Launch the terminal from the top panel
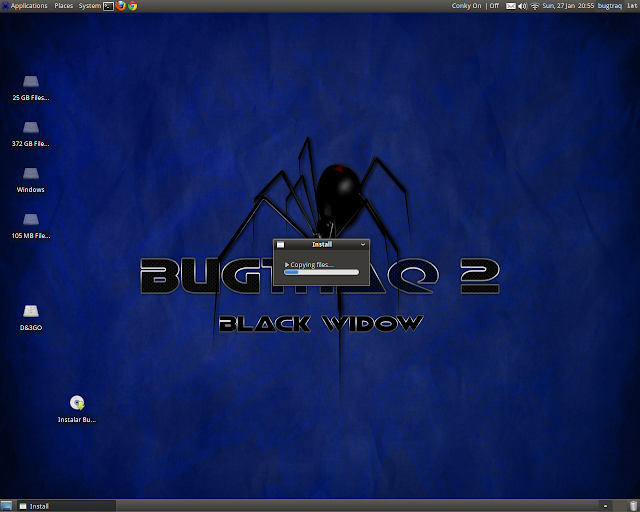Viewport: 640px width, 512px height. (x=108, y=6)
